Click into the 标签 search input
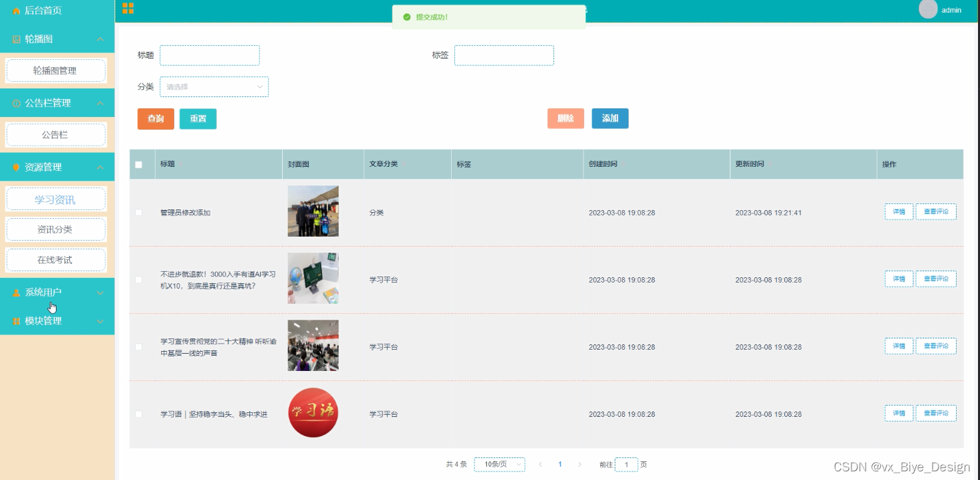Screen dimensions: 980x480 [x=504, y=55]
